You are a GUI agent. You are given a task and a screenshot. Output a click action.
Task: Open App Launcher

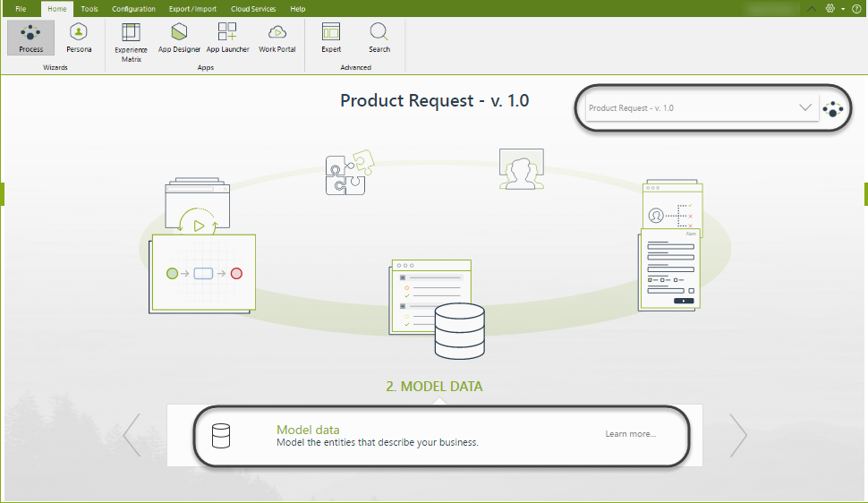point(227,38)
